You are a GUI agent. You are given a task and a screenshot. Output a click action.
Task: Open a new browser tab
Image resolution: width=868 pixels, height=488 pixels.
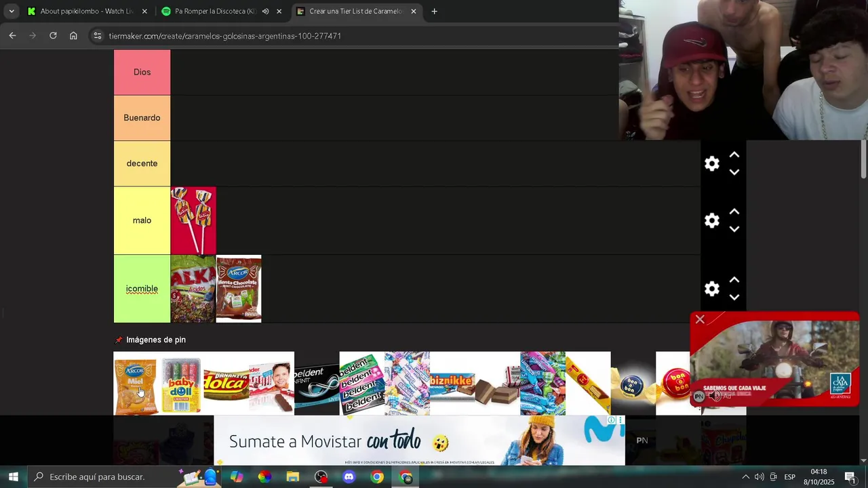pos(435,12)
